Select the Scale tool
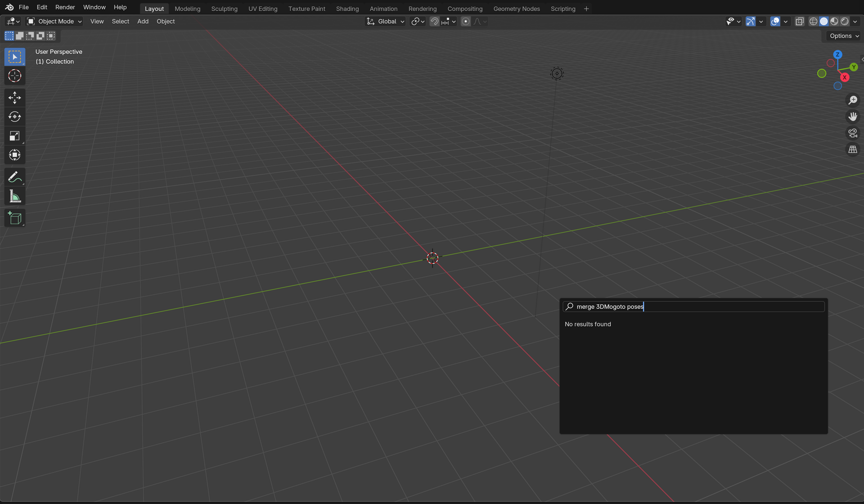The height and width of the screenshot is (504, 864). pos(15,136)
